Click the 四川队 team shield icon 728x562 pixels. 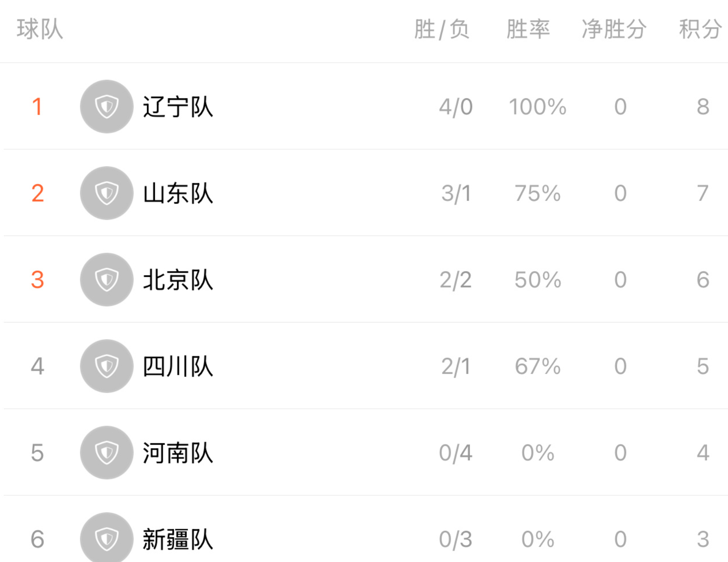pos(107,366)
